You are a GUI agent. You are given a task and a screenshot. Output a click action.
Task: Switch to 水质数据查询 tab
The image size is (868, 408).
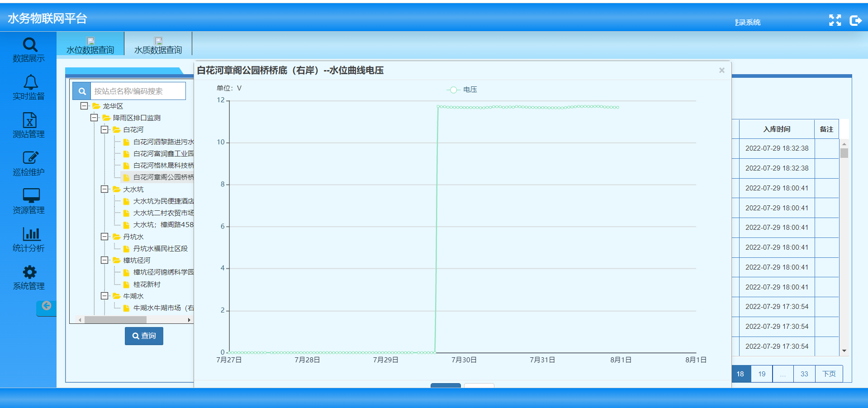coord(158,44)
